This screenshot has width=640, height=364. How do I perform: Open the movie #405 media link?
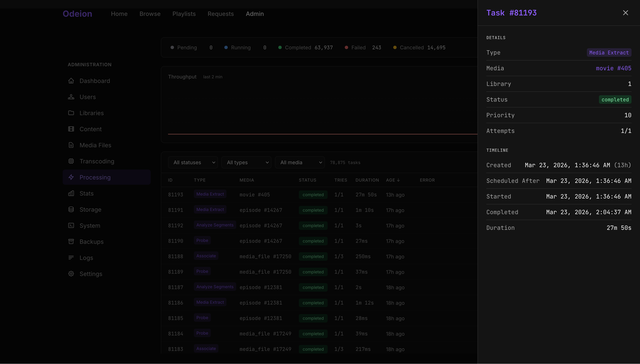(x=614, y=68)
